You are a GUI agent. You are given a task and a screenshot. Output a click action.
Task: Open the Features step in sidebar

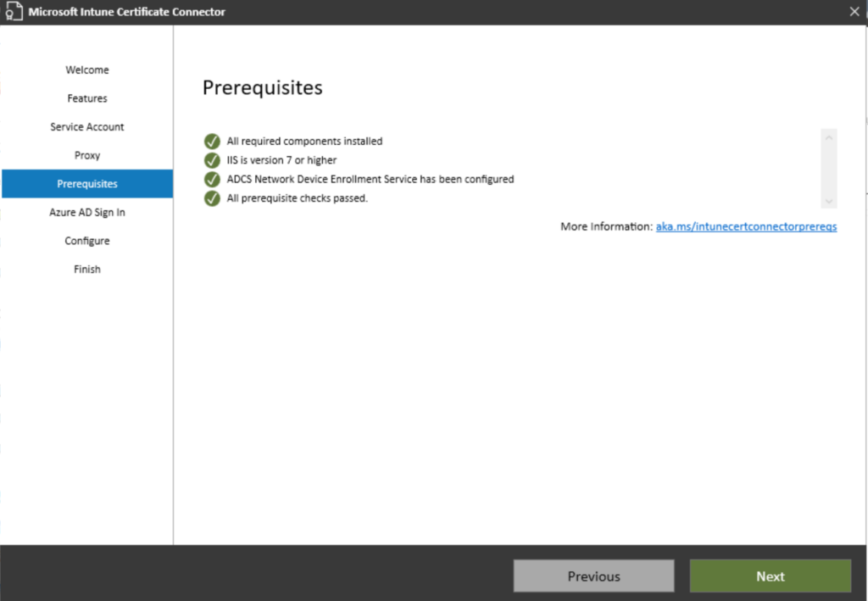click(x=87, y=98)
